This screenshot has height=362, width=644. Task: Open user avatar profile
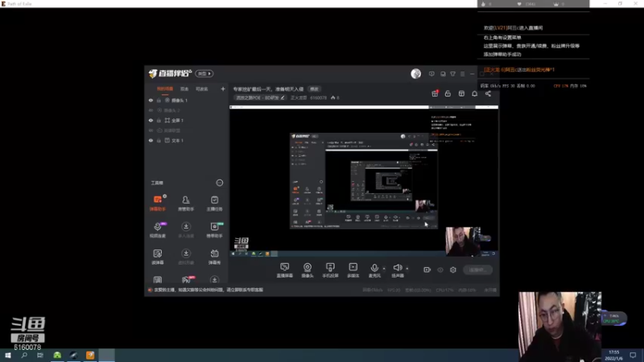coord(415,73)
